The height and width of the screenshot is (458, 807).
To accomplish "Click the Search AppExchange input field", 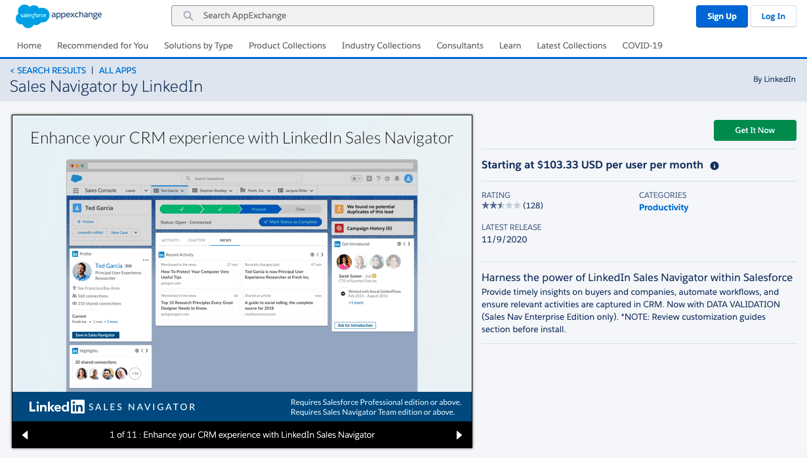I will (413, 15).
